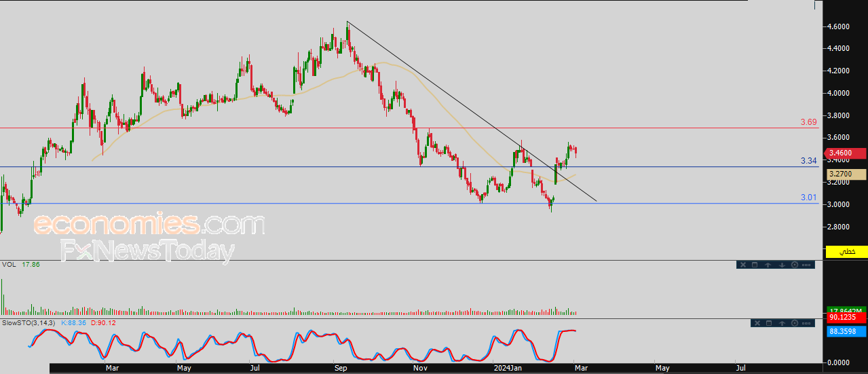
Task: Click the 2.8000 price axis label
Action: coord(839,227)
